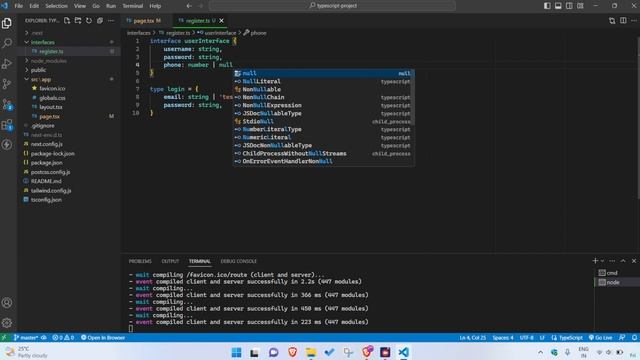Maximize the terminal panel size
The height and width of the screenshot is (360, 640).
(623, 261)
